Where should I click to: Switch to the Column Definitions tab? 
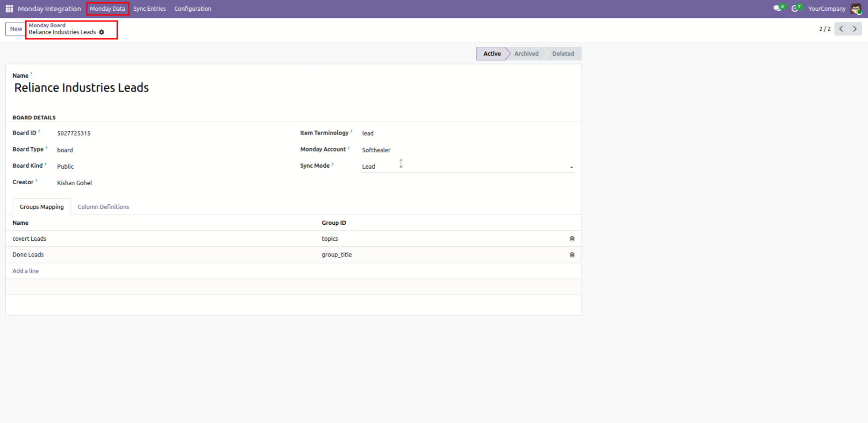tap(103, 207)
